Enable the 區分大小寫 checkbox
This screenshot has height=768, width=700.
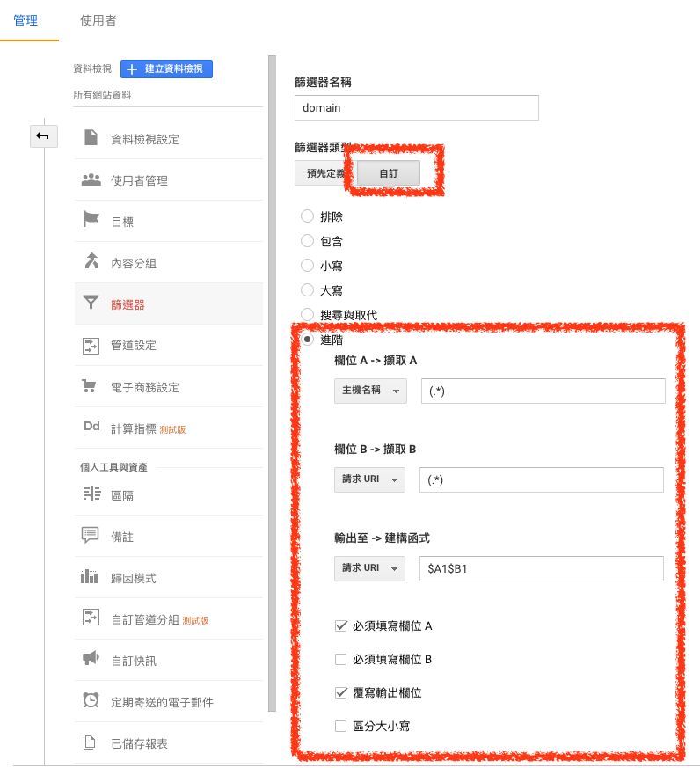pyautogui.click(x=340, y=726)
